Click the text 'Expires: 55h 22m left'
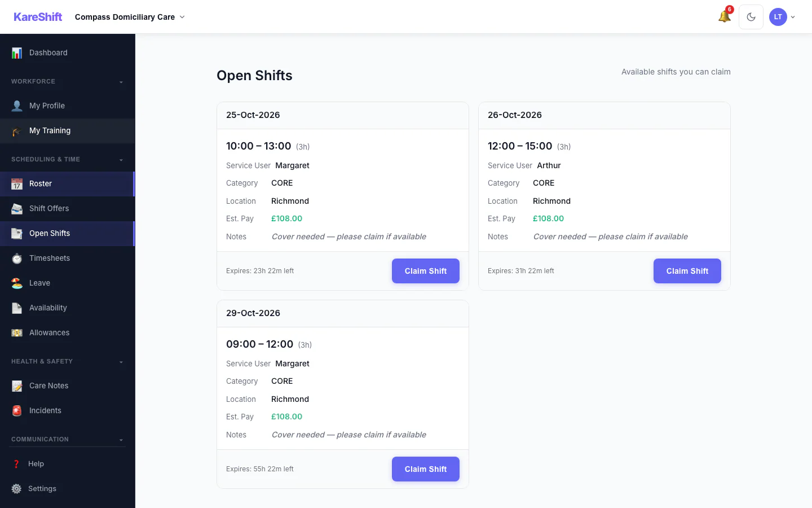This screenshot has width=812, height=508. 260,469
